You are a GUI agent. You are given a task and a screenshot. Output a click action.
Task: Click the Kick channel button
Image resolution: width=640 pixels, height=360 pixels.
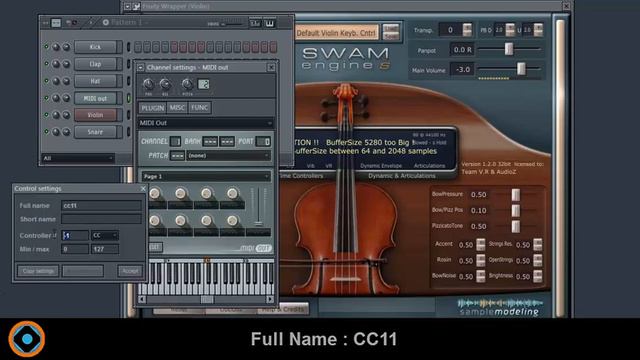click(x=96, y=47)
